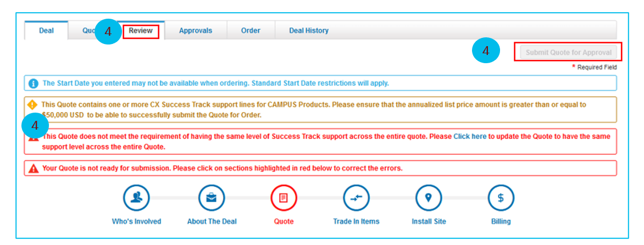This screenshot has width=644, height=245.
Task: Click the 'Required Field' text
Action: tap(597, 67)
